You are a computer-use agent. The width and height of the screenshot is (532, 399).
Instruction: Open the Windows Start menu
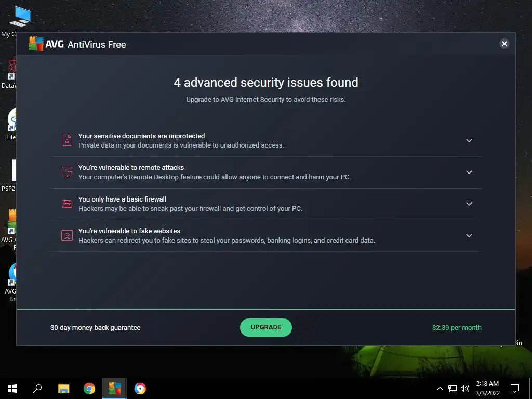12,389
